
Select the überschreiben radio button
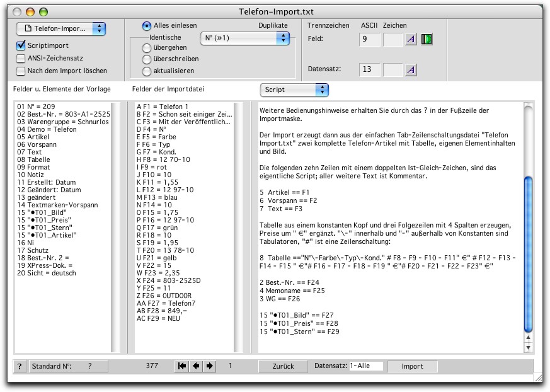point(147,59)
